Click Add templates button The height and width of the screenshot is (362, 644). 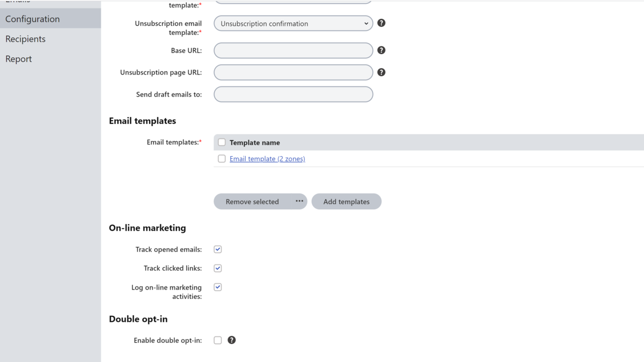(x=347, y=201)
